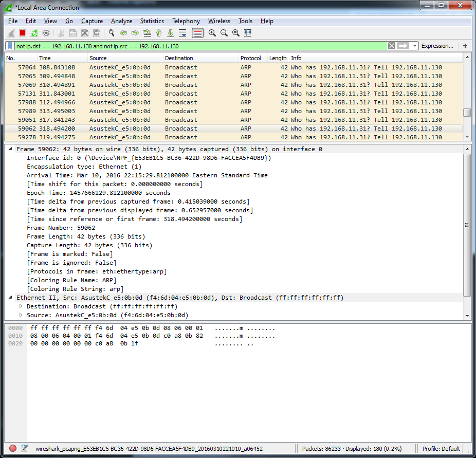Add a filter button with plus

(465, 46)
